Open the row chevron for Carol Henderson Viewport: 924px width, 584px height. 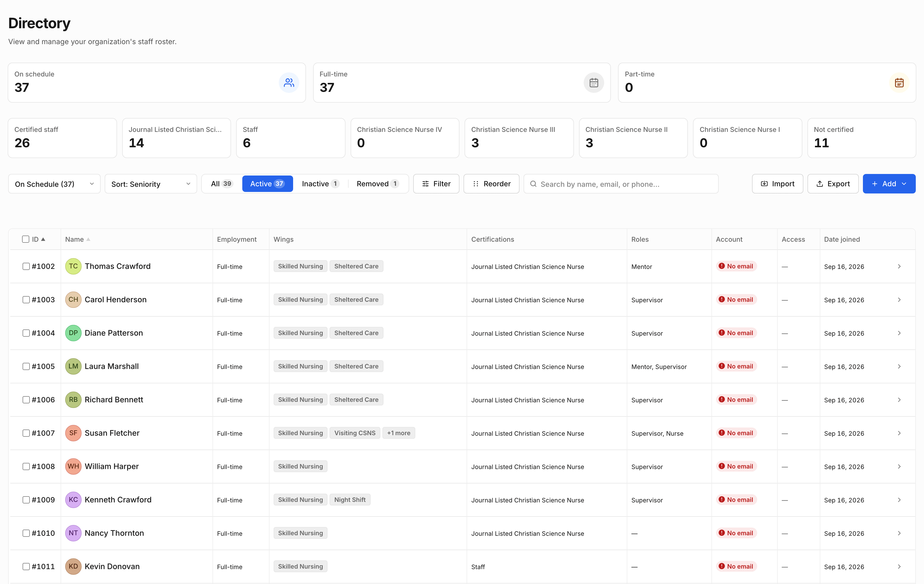(x=899, y=300)
